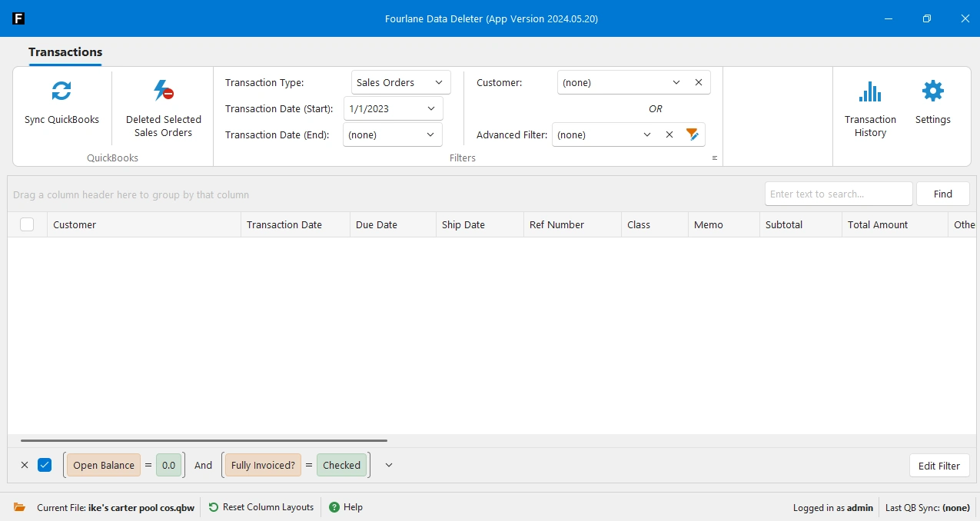
Task: Restore down the application window
Action: (927, 18)
